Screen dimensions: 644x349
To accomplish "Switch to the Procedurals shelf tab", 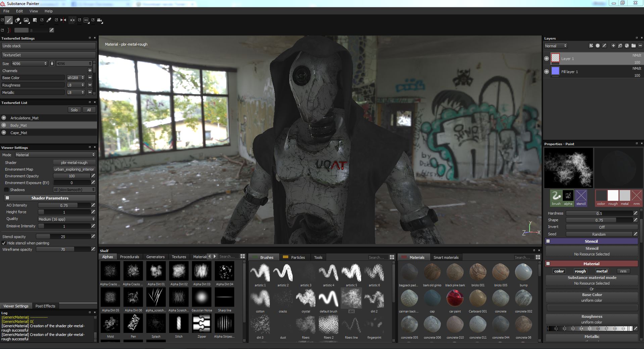I will click(130, 257).
